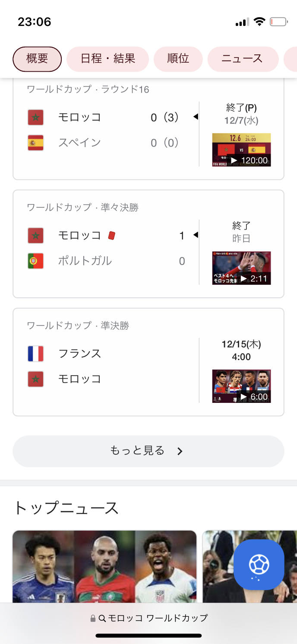Expand more matches with もっと見る
Screen dimensions: 297x644
(x=148, y=451)
